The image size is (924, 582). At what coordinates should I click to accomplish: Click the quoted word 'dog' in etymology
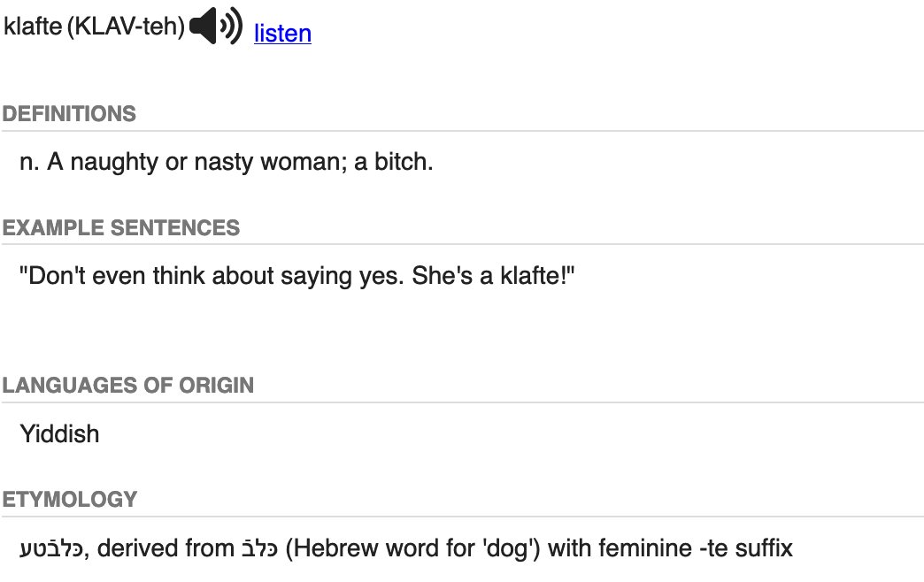click(507, 549)
